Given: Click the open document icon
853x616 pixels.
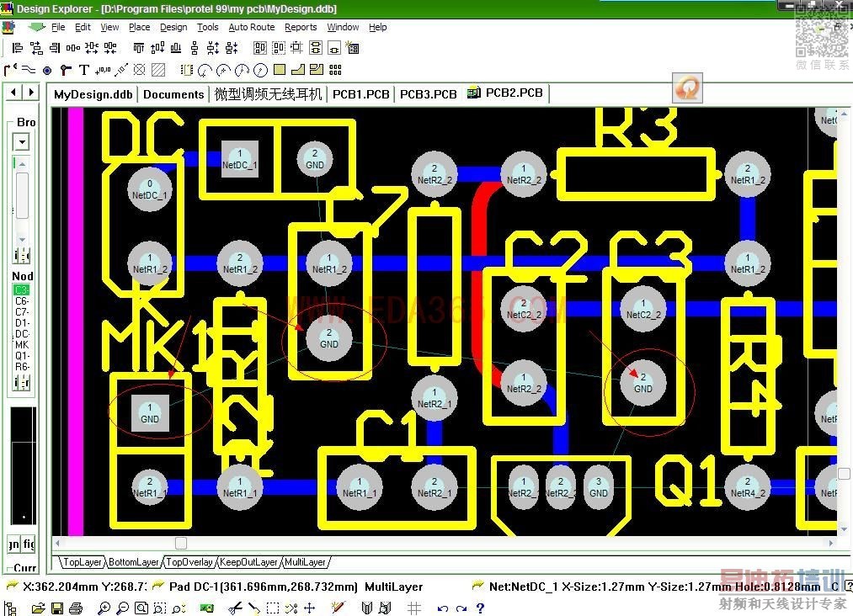Looking at the screenshot, I should pos(39,608).
